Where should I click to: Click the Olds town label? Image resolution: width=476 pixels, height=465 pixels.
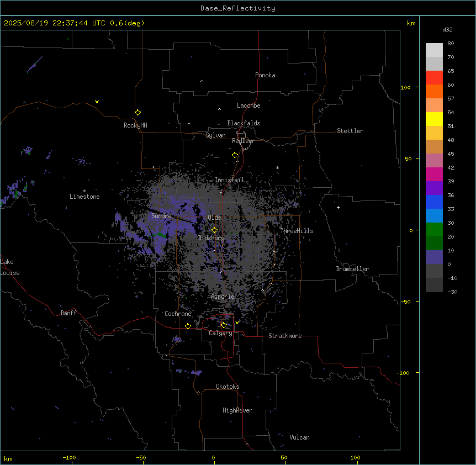214,218
